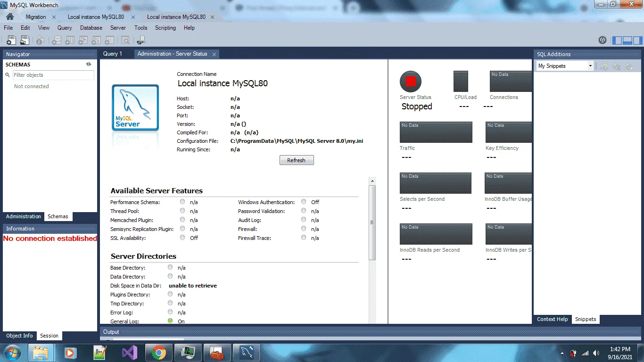The image size is (644, 362).
Task: Close the Migration tab
Action: point(54,17)
